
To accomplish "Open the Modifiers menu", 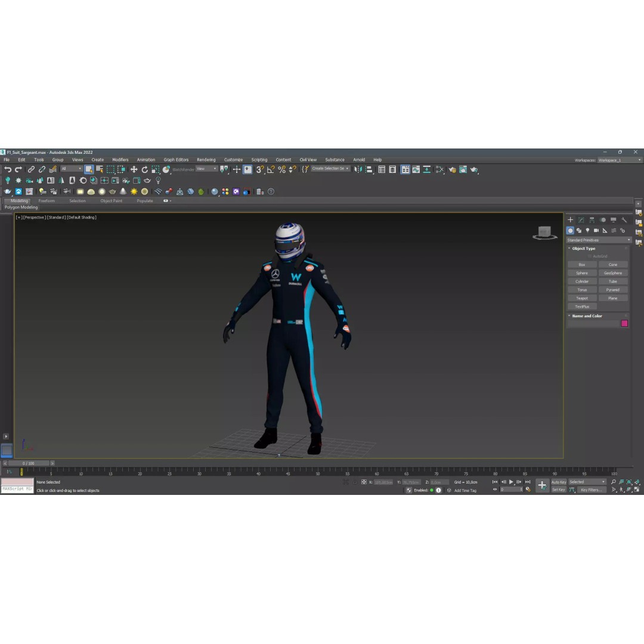I will point(120,159).
